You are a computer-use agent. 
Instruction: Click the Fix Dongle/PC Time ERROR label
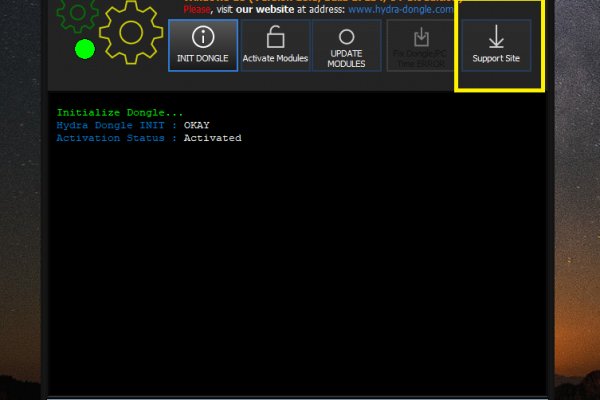tap(421, 60)
